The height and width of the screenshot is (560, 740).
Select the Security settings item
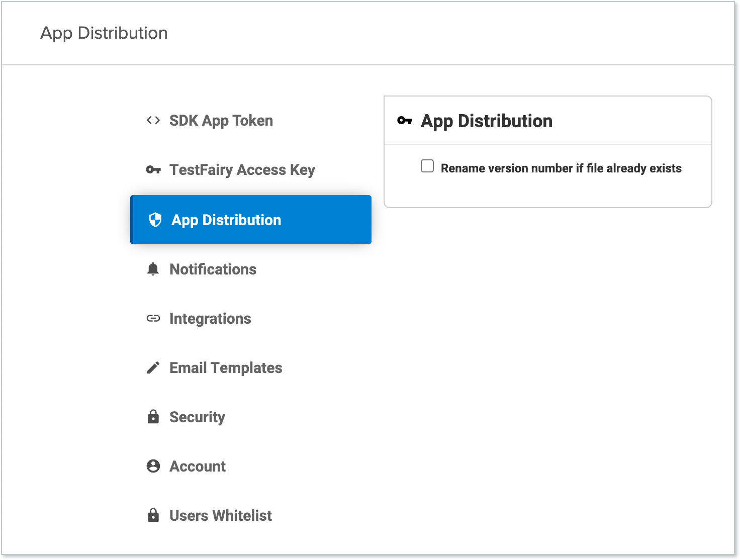(x=197, y=416)
